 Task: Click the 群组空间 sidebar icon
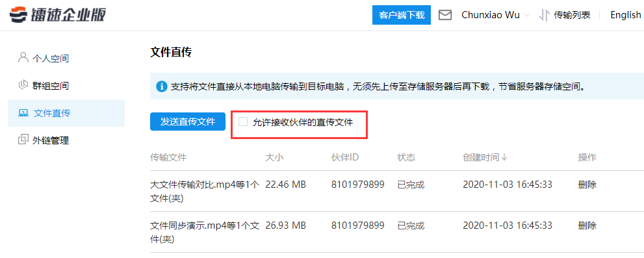(23, 85)
